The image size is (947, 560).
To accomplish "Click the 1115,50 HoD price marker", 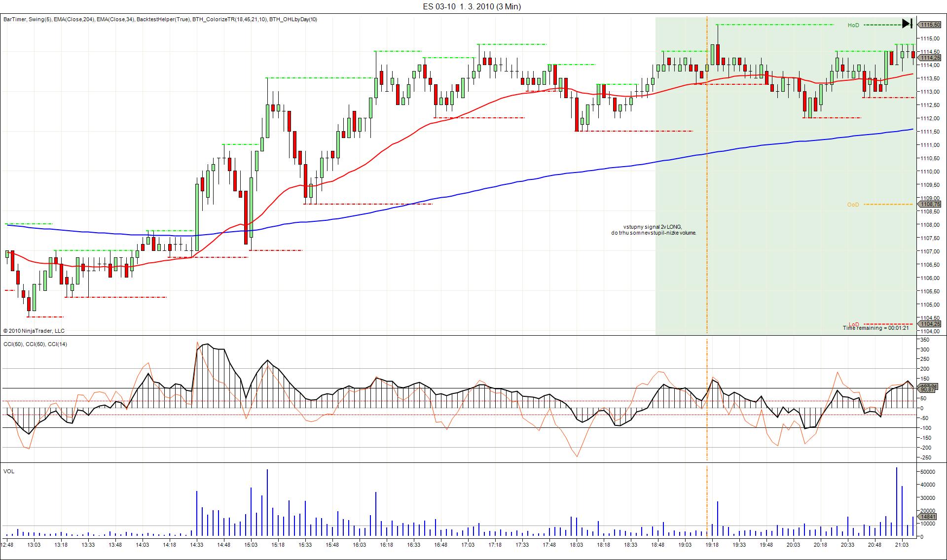I will [x=930, y=25].
